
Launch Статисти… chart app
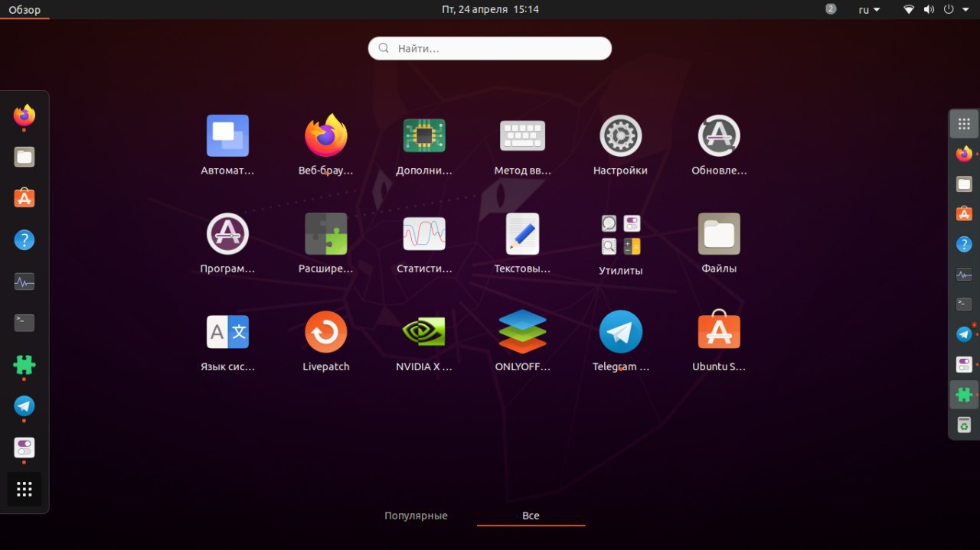point(424,234)
